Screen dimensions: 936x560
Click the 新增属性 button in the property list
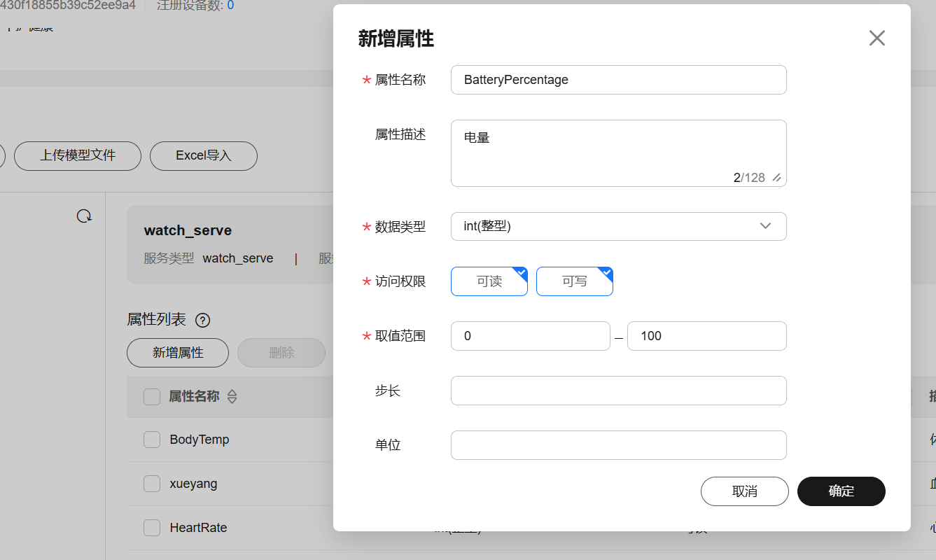coord(178,353)
